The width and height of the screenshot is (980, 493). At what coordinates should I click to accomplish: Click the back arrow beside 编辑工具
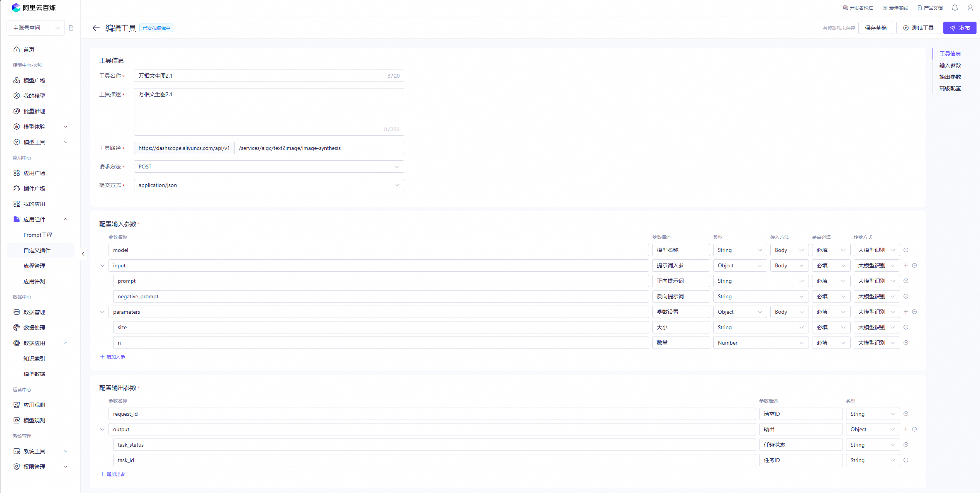coord(96,28)
